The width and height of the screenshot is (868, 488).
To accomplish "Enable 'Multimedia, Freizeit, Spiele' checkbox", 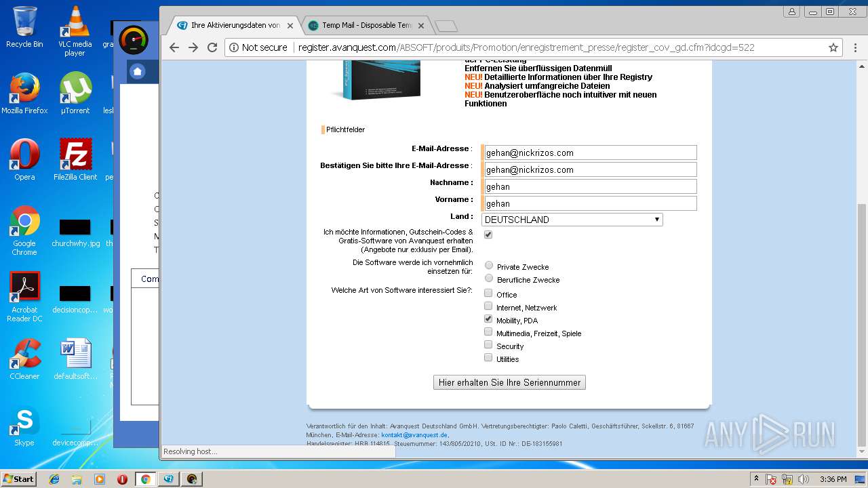I will pyautogui.click(x=488, y=331).
